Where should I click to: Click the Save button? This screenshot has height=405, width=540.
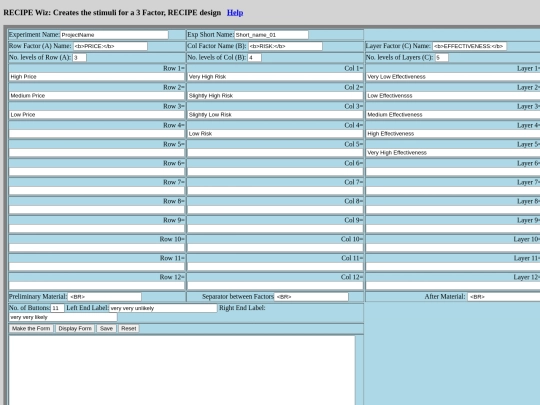(x=106, y=329)
